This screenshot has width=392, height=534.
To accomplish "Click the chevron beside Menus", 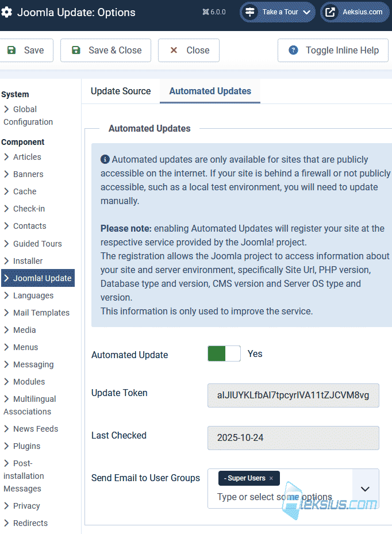I will 6,347.
